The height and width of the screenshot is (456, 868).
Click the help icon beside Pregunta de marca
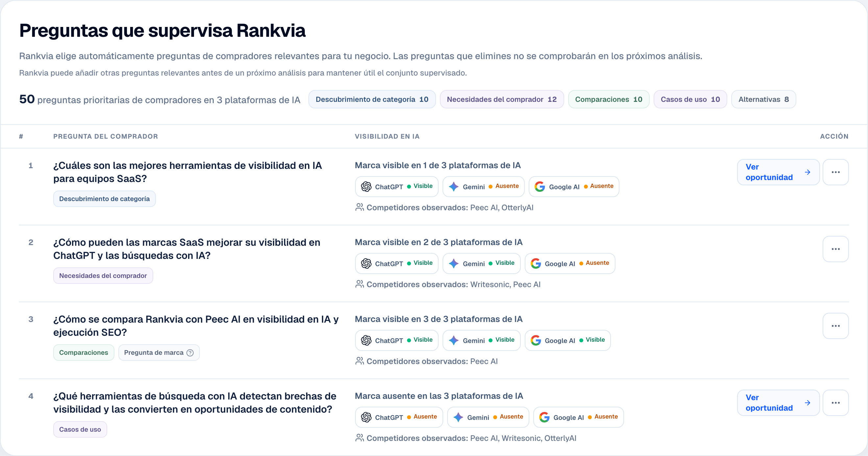(x=190, y=353)
